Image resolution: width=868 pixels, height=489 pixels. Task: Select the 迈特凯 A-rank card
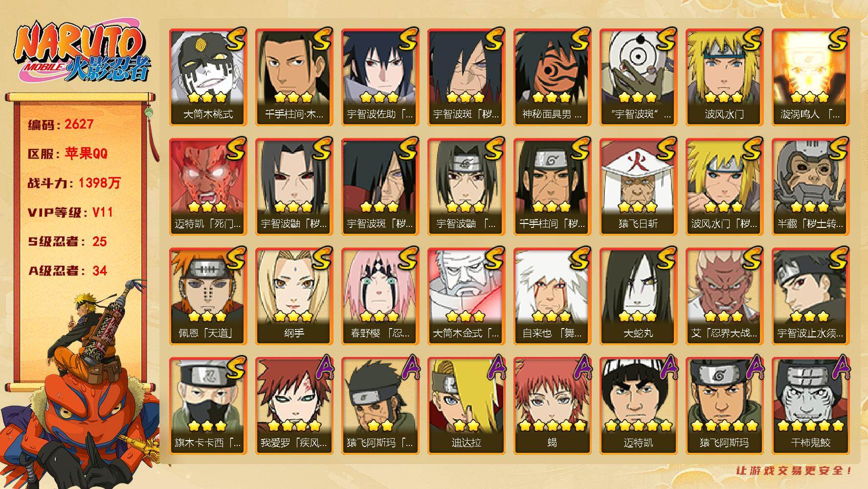point(638,406)
